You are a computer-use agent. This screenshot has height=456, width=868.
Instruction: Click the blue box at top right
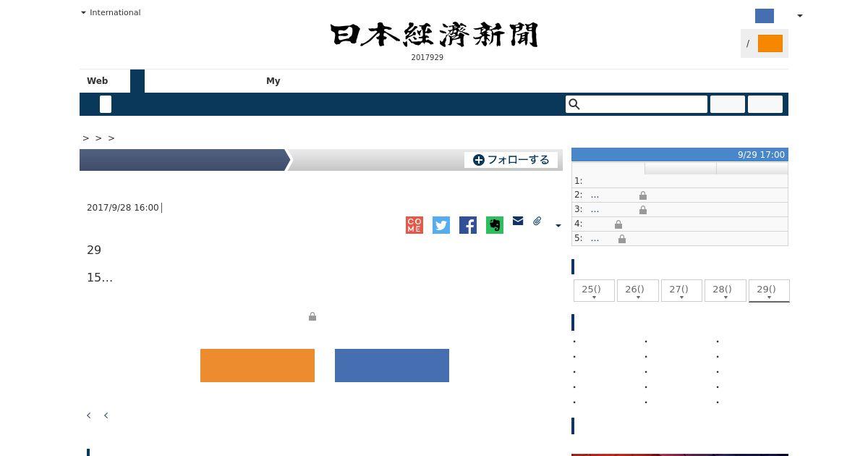tap(765, 16)
